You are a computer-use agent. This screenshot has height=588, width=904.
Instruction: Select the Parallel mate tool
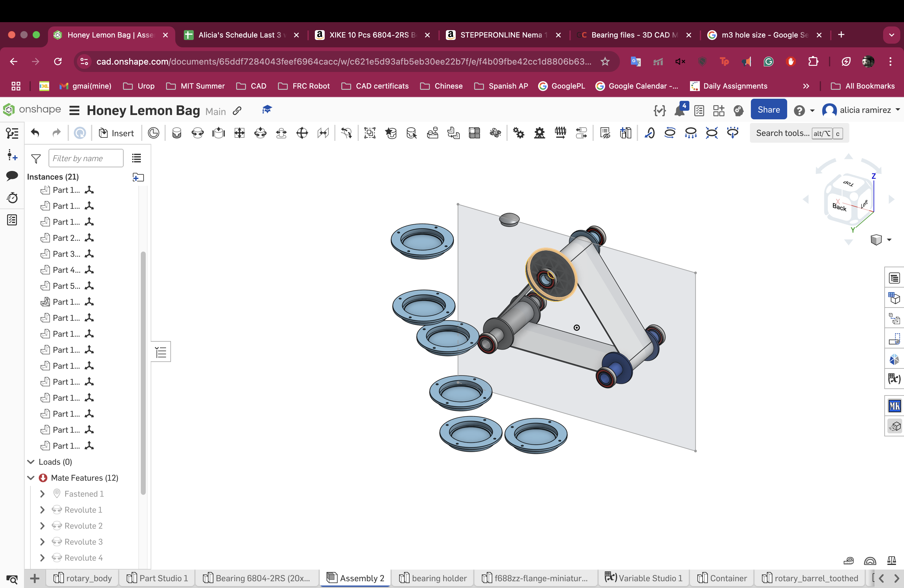pyautogui.click(x=323, y=133)
